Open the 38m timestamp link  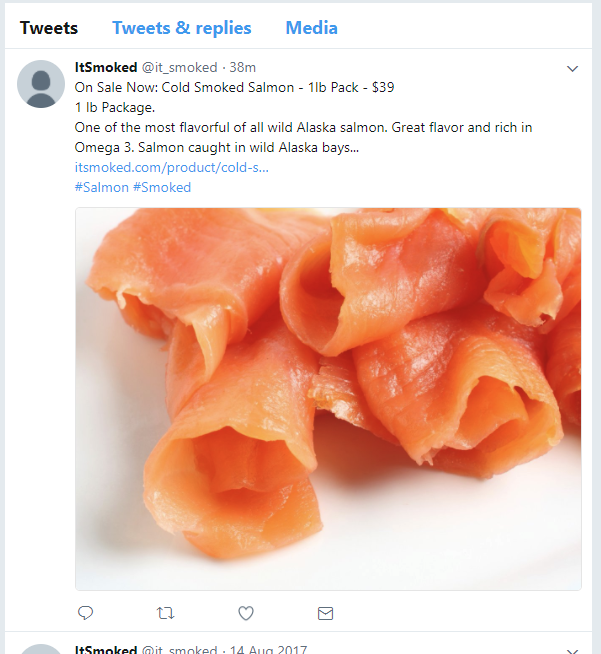[x=243, y=68]
